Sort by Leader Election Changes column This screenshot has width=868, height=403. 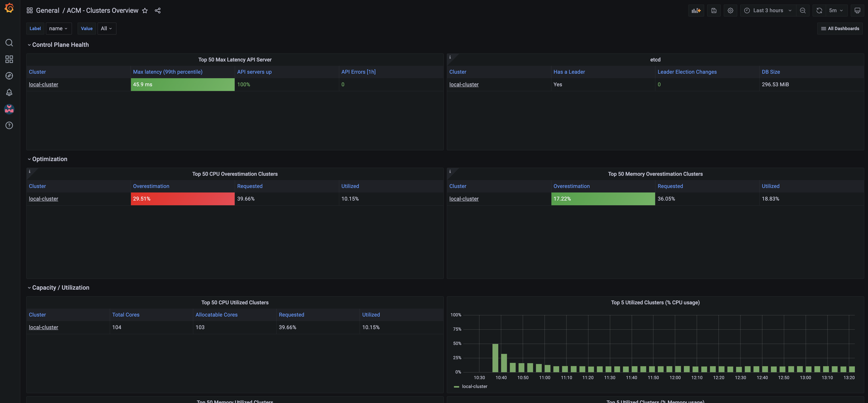point(687,72)
